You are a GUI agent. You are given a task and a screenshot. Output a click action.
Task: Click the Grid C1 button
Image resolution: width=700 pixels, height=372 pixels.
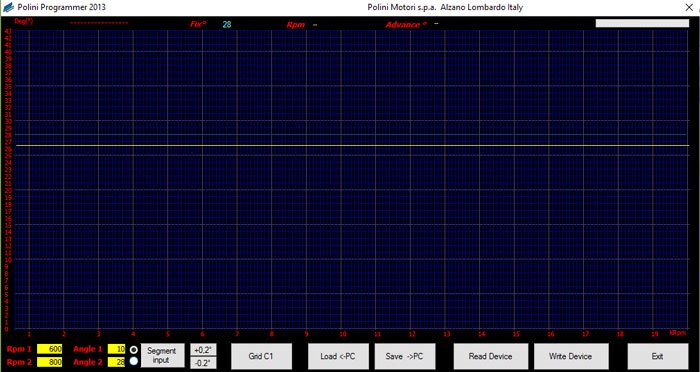[x=261, y=356]
